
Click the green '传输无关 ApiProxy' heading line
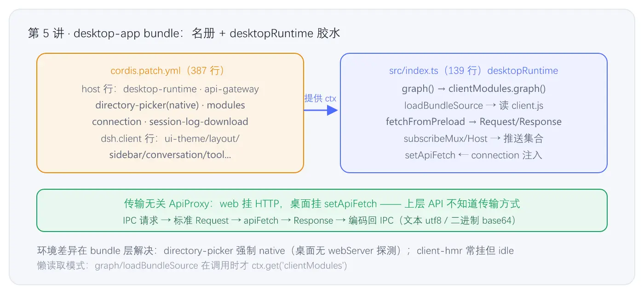[322, 204]
